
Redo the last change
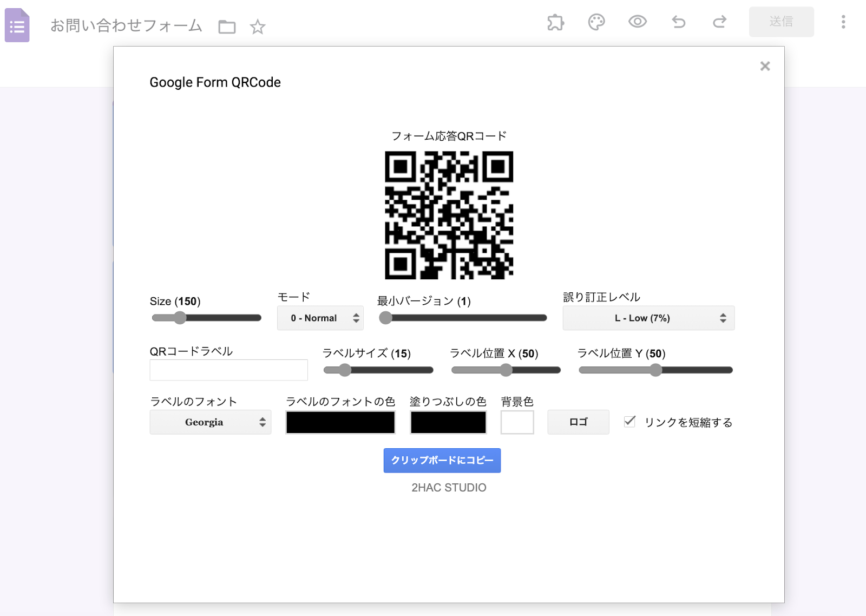(719, 22)
